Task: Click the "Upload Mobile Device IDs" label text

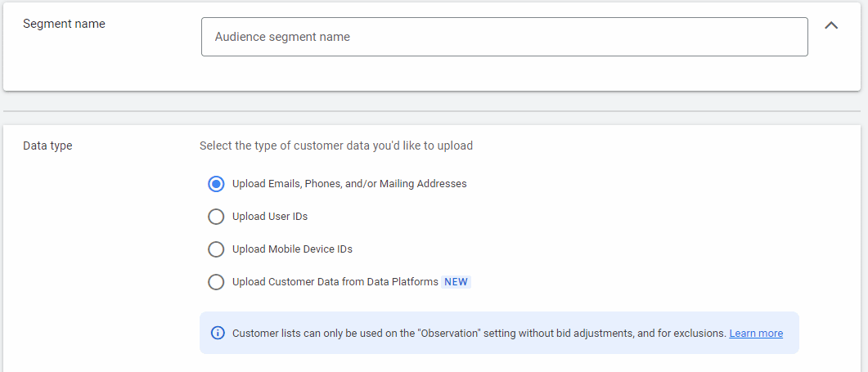Action: [x=292, y=249]
